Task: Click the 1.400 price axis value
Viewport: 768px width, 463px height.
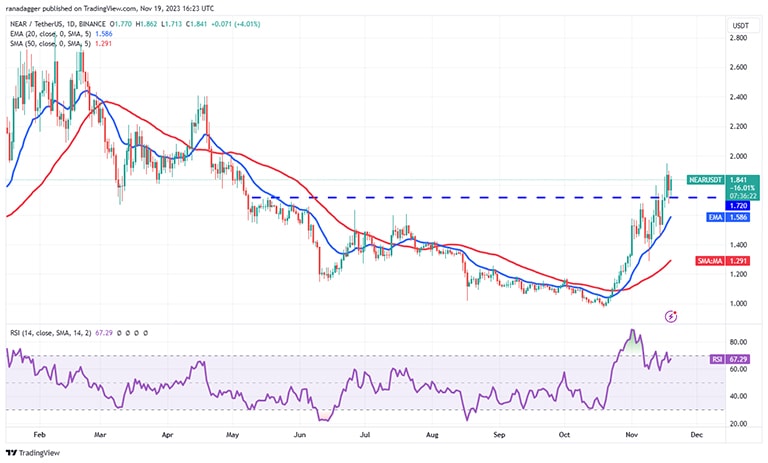Action: pyautogui.click(x=738, y=244)
